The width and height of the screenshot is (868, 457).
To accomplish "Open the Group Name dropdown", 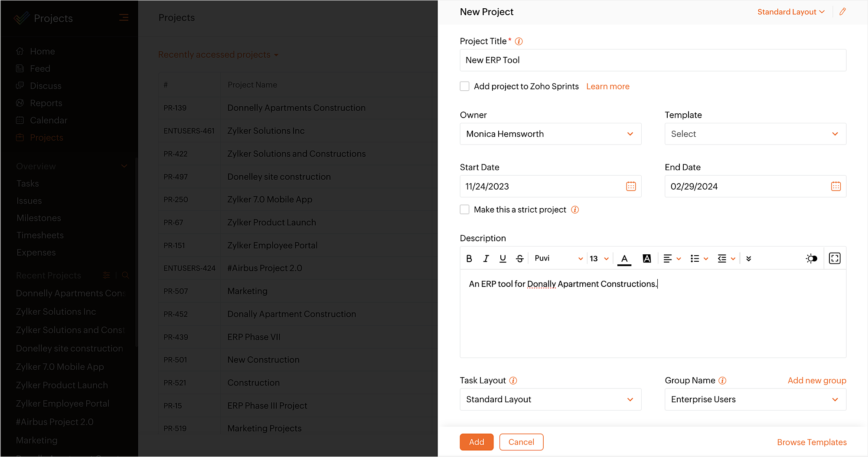I will click(755, 399).
